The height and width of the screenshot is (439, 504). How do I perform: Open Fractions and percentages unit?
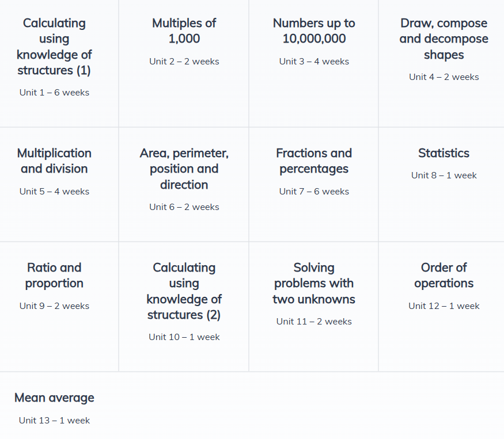click(314, 161)
